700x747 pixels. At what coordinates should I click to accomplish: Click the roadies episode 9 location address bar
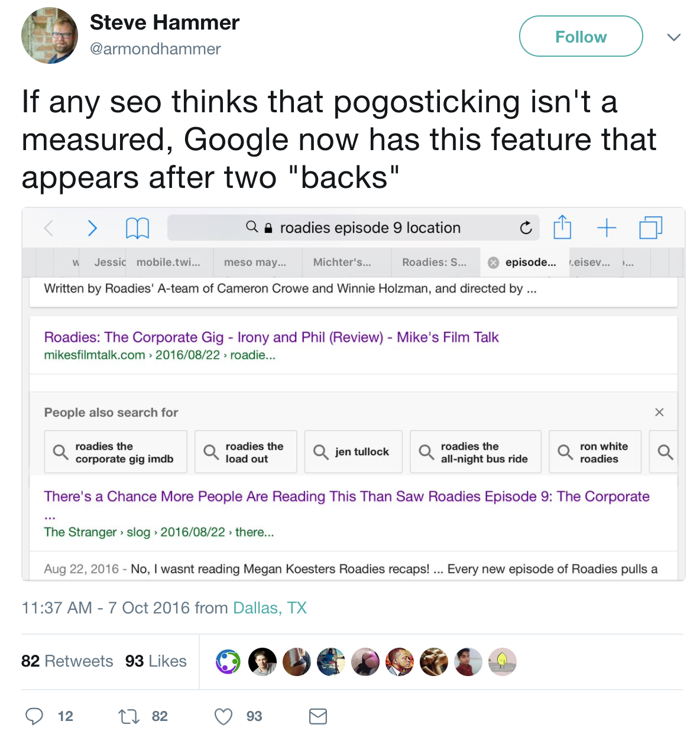pos(370,228)
